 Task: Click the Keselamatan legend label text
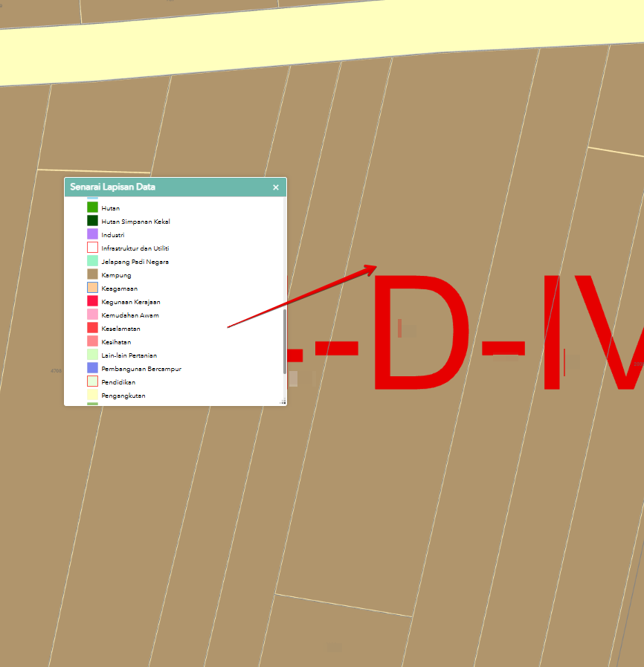(x=120, y=329)
